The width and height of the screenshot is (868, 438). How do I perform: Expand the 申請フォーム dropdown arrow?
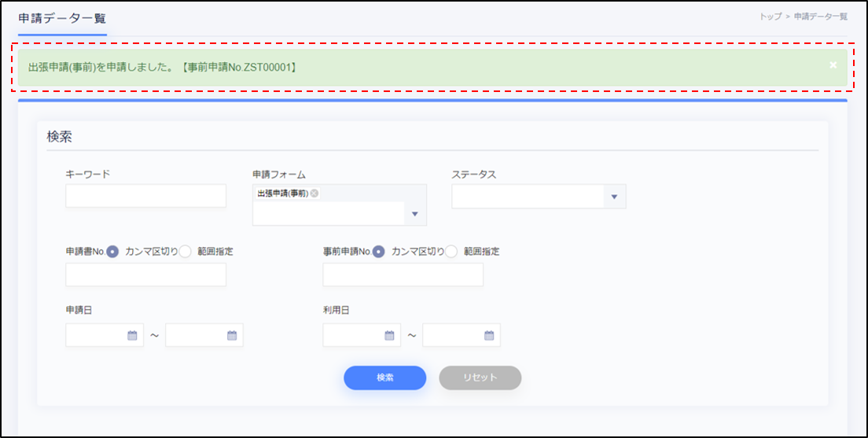point(415,214)
